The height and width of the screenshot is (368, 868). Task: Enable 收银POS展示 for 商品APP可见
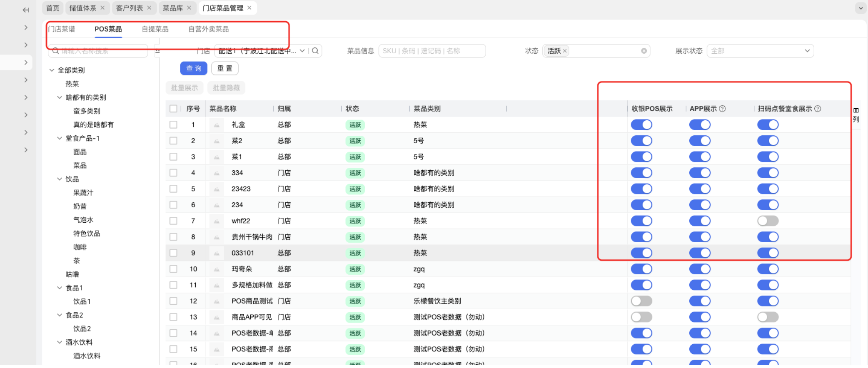pyautogui.click(x=641, y=317)
